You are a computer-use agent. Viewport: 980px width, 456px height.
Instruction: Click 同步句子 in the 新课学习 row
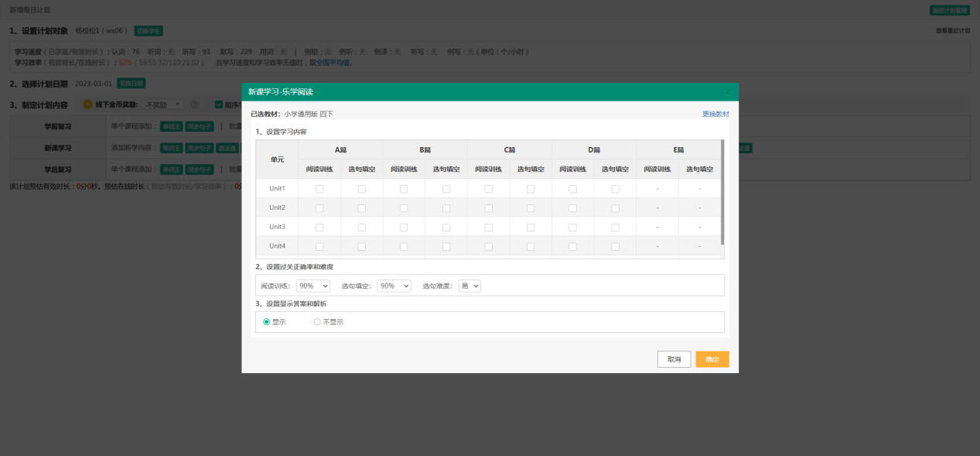click(x=200, y=148)
